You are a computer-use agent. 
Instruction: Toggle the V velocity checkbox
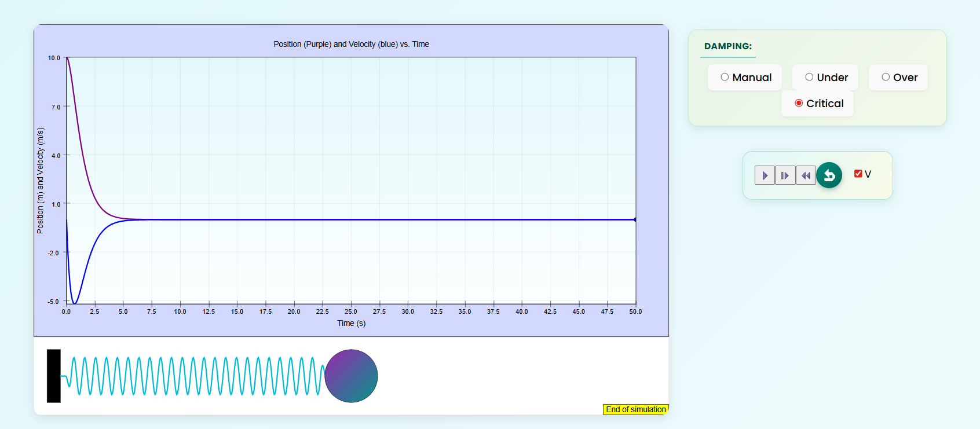pyautogui.click(x=858, y=174)
